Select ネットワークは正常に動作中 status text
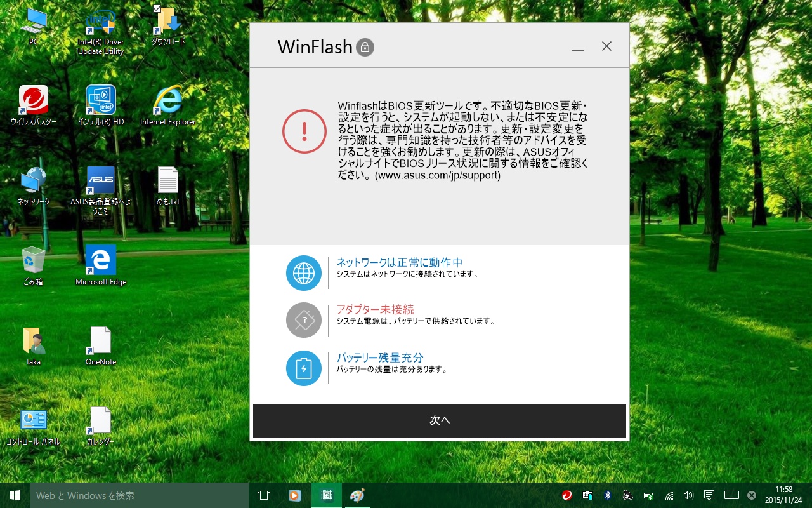Screen dimensions: 812x508 [x=400, y=262]
